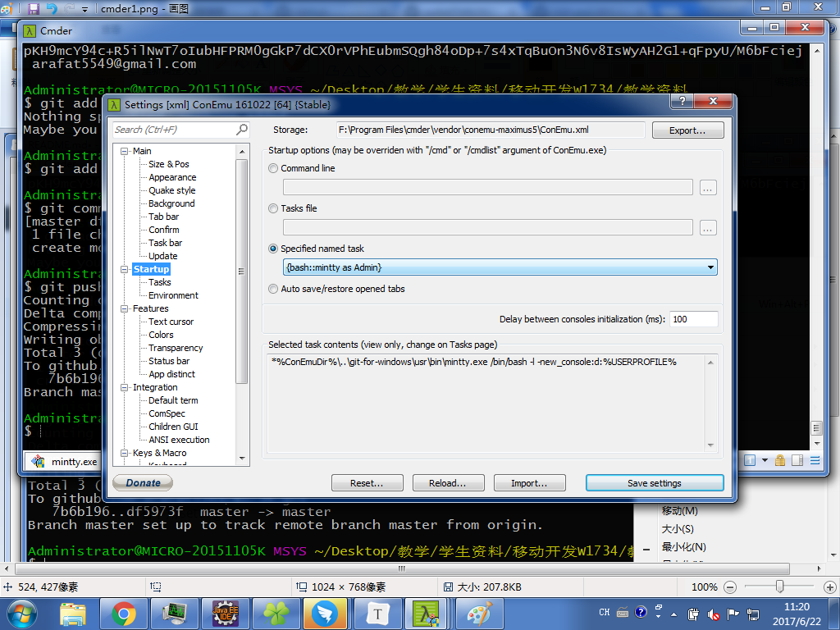Screen dimensions: 840x630
Task: Click the Import... button
Action: [x=529, y=482]
